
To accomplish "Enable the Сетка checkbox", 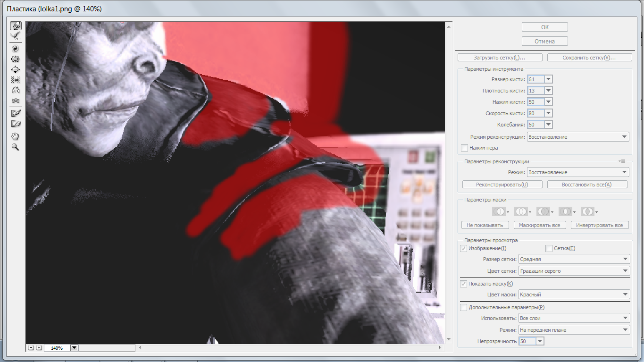I will pos(549,248).
